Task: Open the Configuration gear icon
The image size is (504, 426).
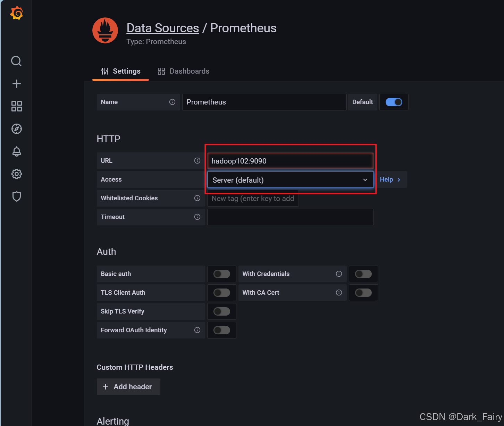Action: coord(16,174)
